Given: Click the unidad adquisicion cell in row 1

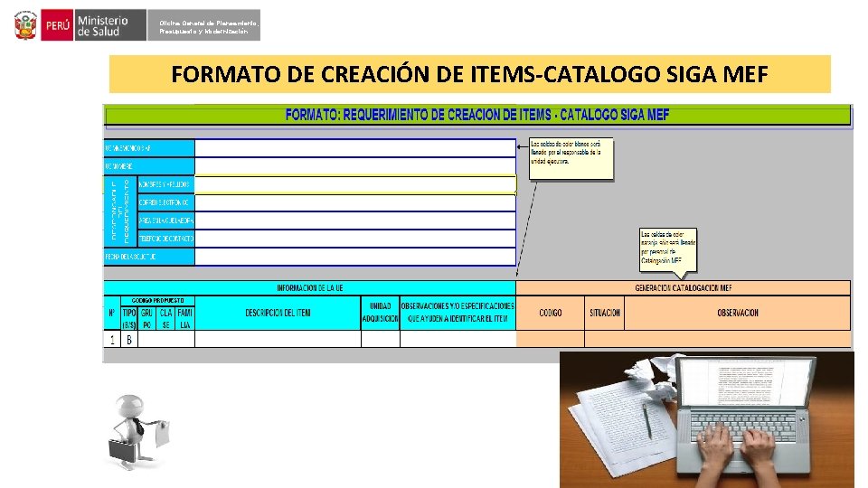Looking at the screenshot, I should 381,339.
